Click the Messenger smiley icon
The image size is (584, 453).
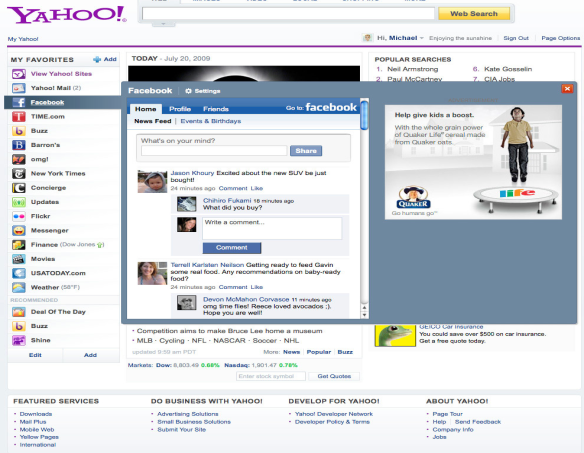click(x=19, y=231)
